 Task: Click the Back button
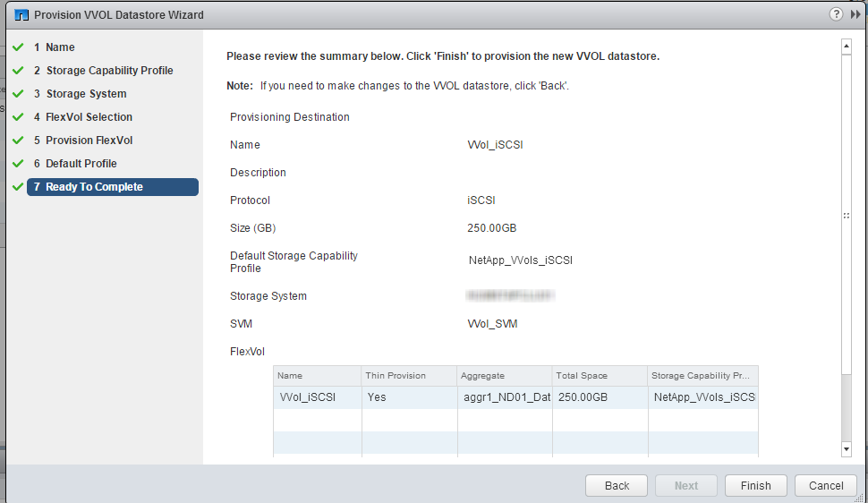[617, 485]
